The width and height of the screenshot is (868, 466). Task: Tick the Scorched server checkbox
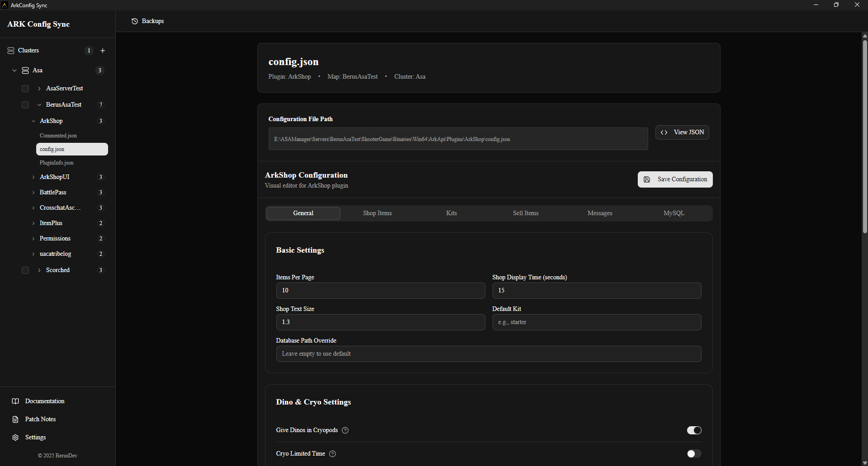tap(25, 270)
